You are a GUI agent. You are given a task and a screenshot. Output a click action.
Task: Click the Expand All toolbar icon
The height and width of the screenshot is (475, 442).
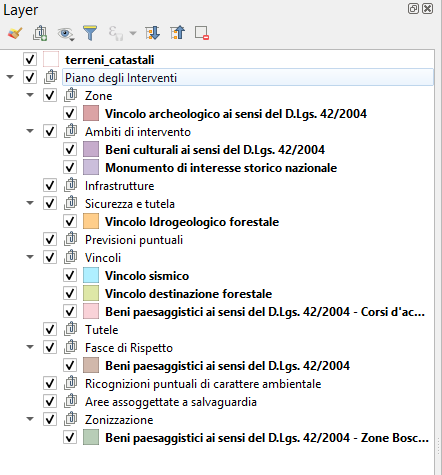pyautogui.click(x=152, y=33)
